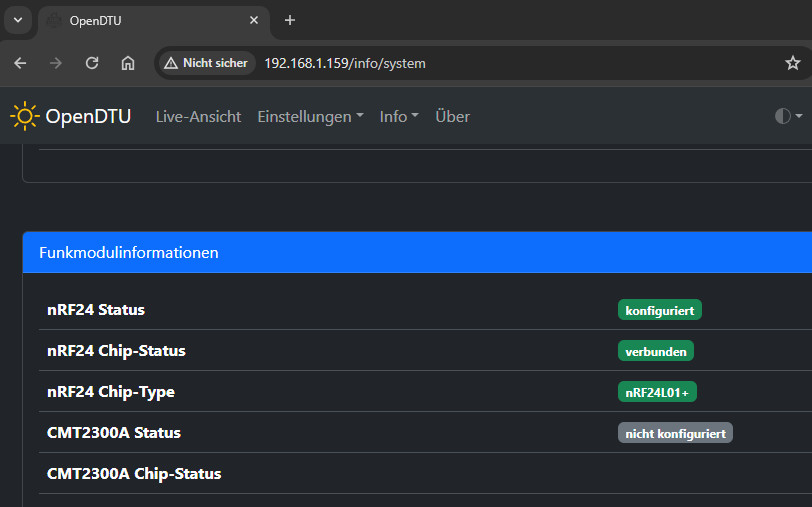Click the Nicht sicher security warning
This screenshot has height=507, width=812.
pyautogui.click(x=207, y=63)
